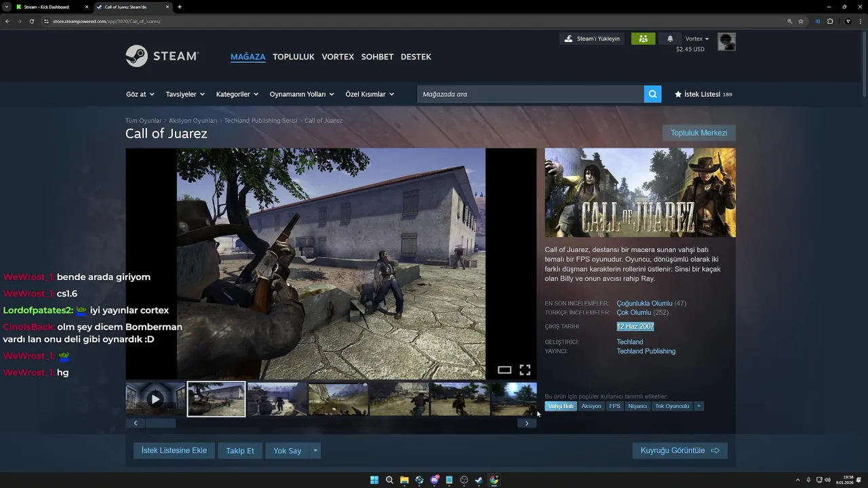Reload the page with browser refresh icon
This screenshot has height=488, width=868.
point(31,21)
